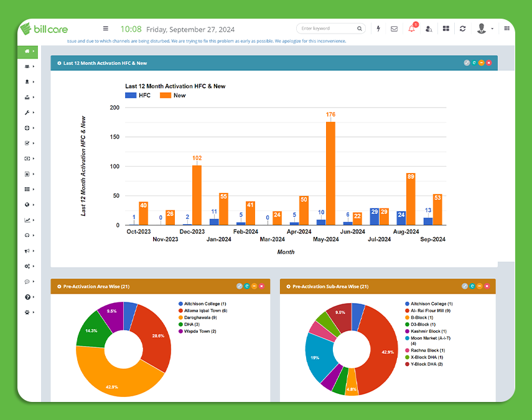Click the megaphone announcements sidebar icon

(27, 251)
